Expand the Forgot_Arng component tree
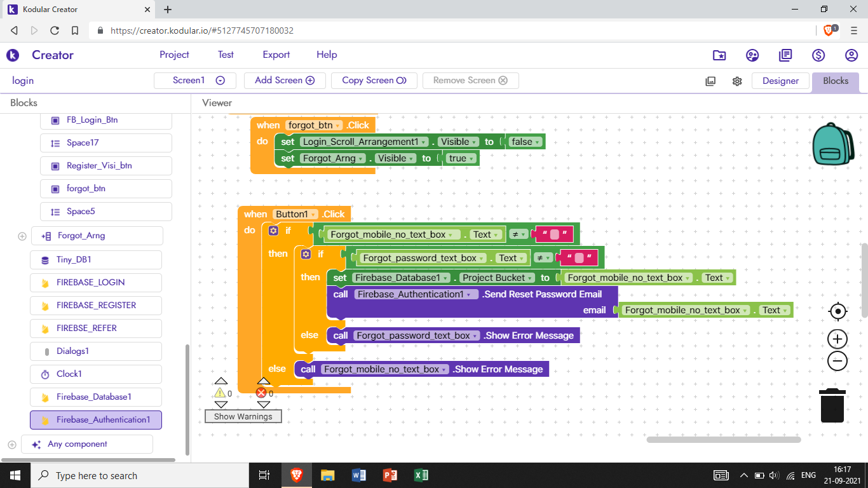The width and height of the screenshot is (868, 488). pos(22,236)
